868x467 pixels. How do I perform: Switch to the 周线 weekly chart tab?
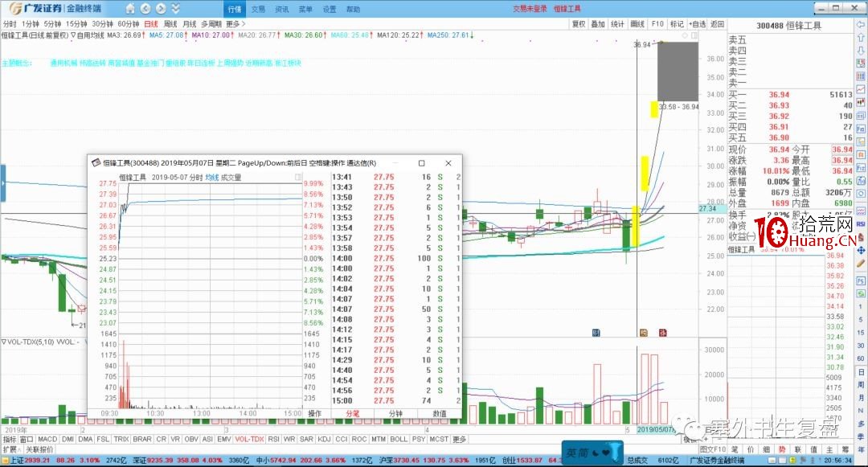pos(170,24)
